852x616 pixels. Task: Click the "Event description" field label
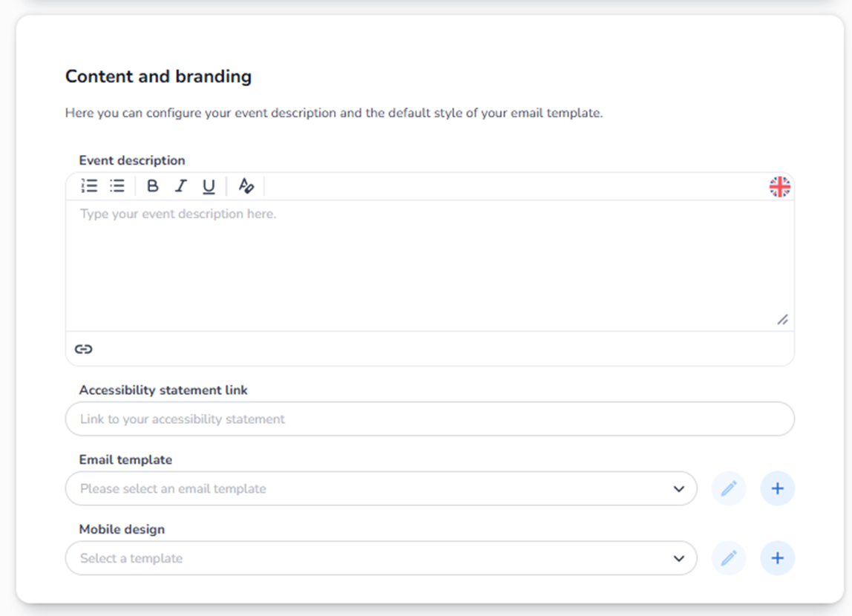pos(132,160)
